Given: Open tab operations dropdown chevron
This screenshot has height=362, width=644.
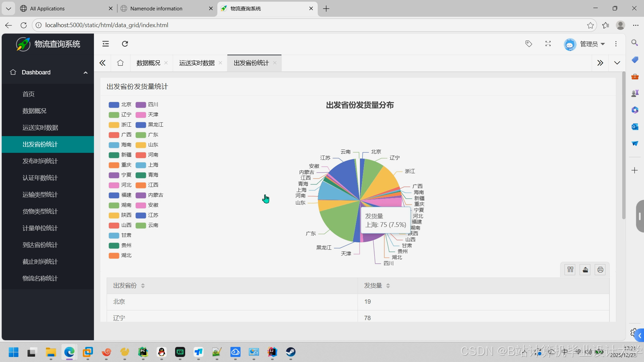Looking at the screenshot, I should [617, 63].
